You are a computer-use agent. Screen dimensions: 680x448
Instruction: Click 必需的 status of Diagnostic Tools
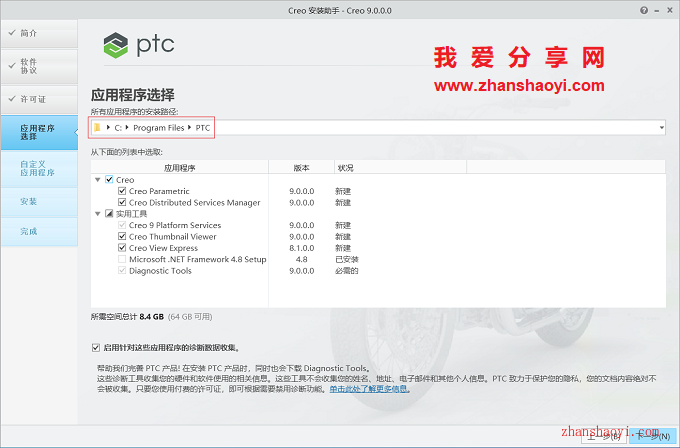(347, 271)
